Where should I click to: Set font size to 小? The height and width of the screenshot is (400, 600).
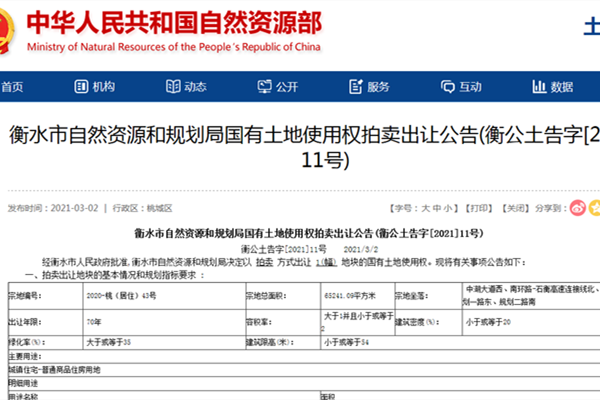(x=447, y=209)
